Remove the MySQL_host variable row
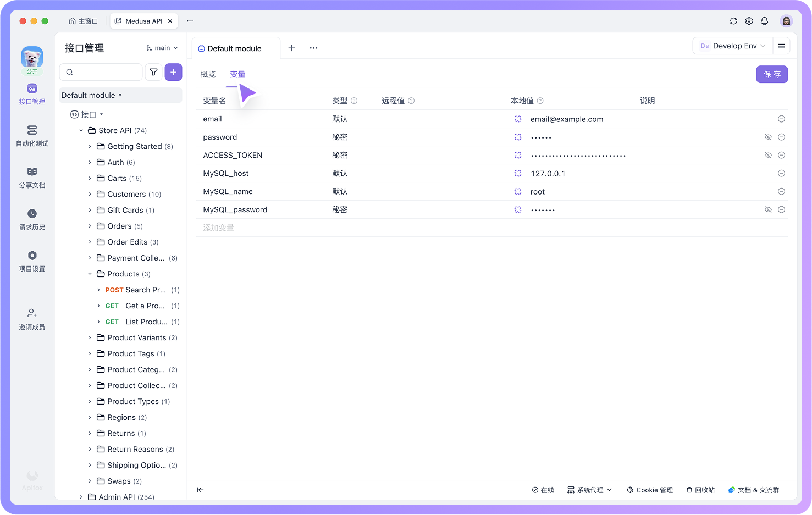Viewport: 812px width, 515px height. pyautogui.click(x=781, y=173)
